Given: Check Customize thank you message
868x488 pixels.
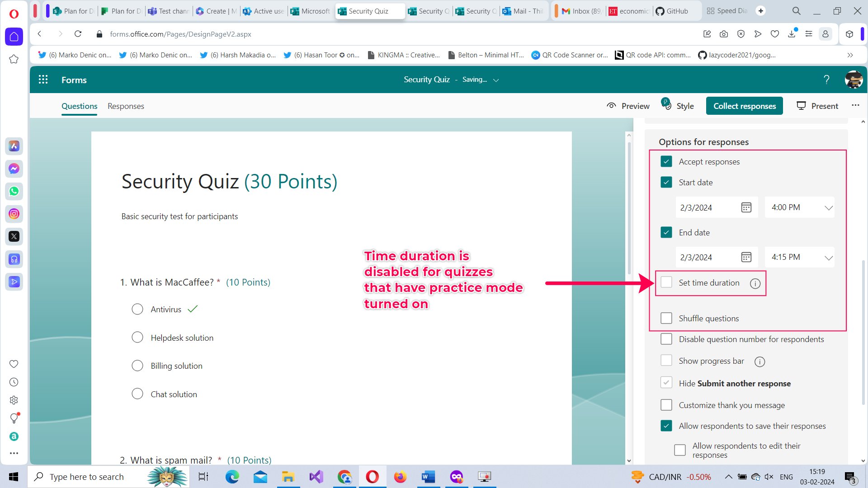Looking at the screenshot, I should click(666, 405).
